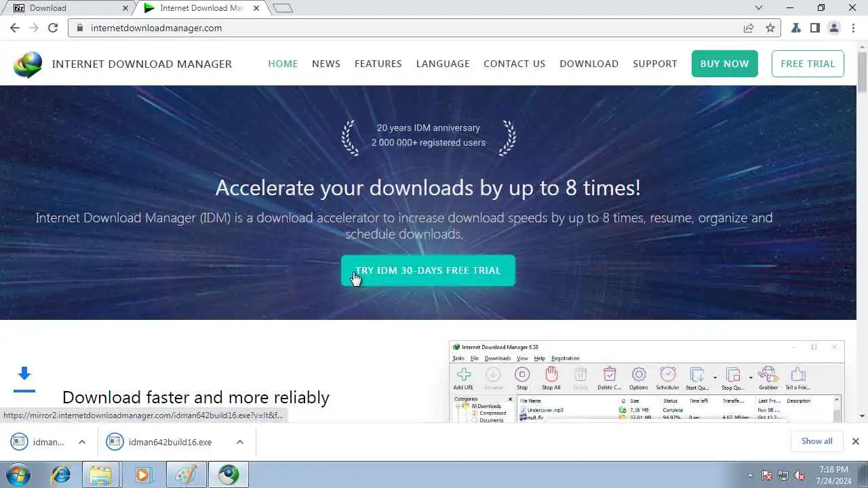Screen dimensions: 868x488
Task: Click Add URL in IDM screenshot
Action: coord(464,379)
